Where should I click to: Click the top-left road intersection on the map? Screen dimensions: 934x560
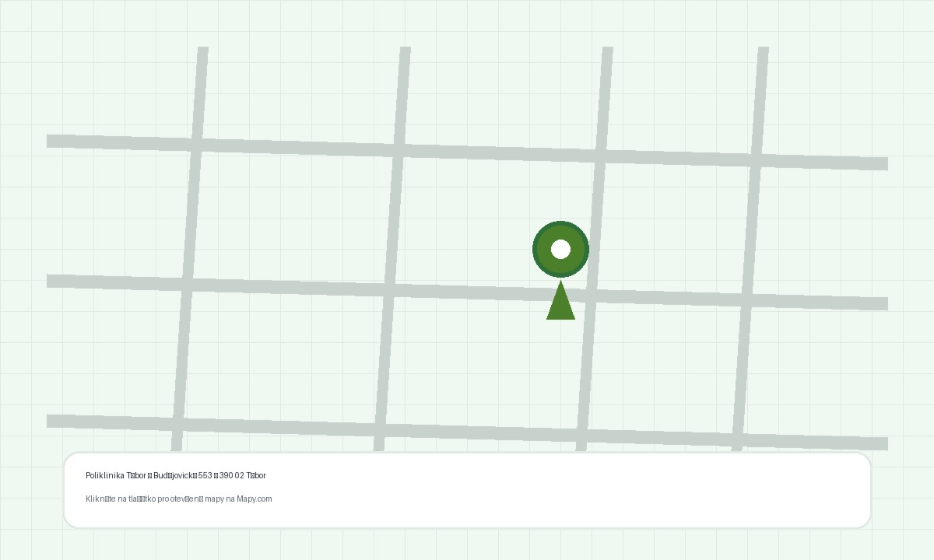tap(195, 143)
